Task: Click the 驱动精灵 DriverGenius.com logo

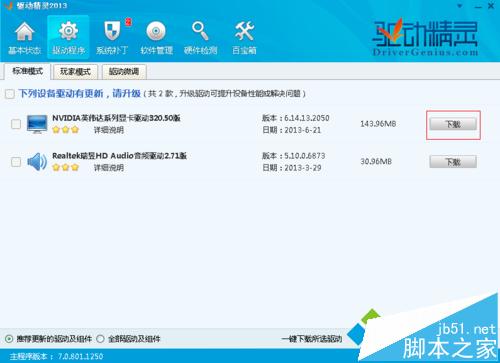Action: [425, 37]
